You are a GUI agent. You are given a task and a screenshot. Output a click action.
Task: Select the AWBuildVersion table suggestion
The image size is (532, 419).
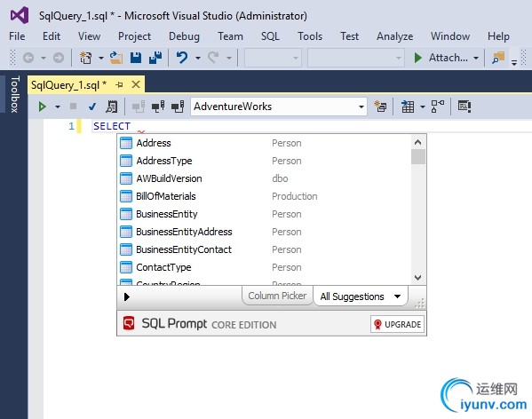tap(265, 178)
